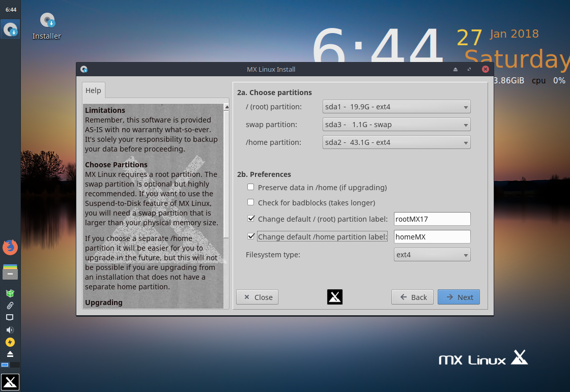Image resolution: width=570 pixels, height=392 pixels.
Task: Open the clipboard paperclip tray icon
Action: (x=10, y=306)
